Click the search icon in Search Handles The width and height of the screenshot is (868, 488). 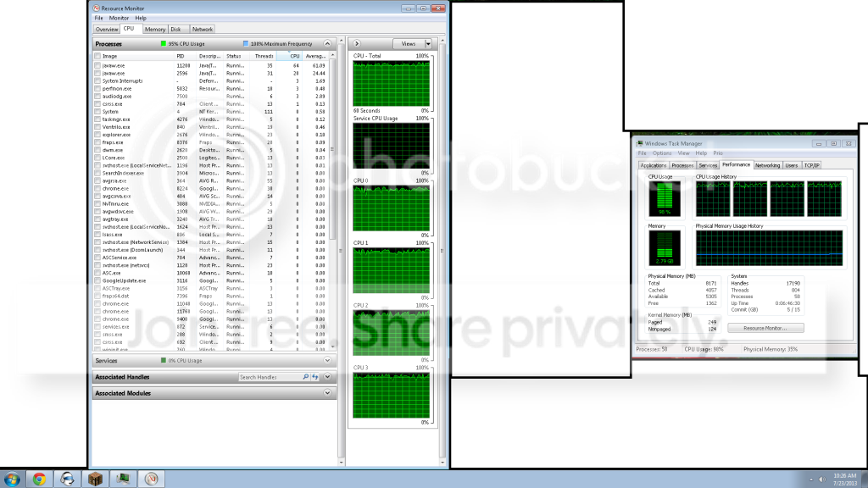(305, 377)
